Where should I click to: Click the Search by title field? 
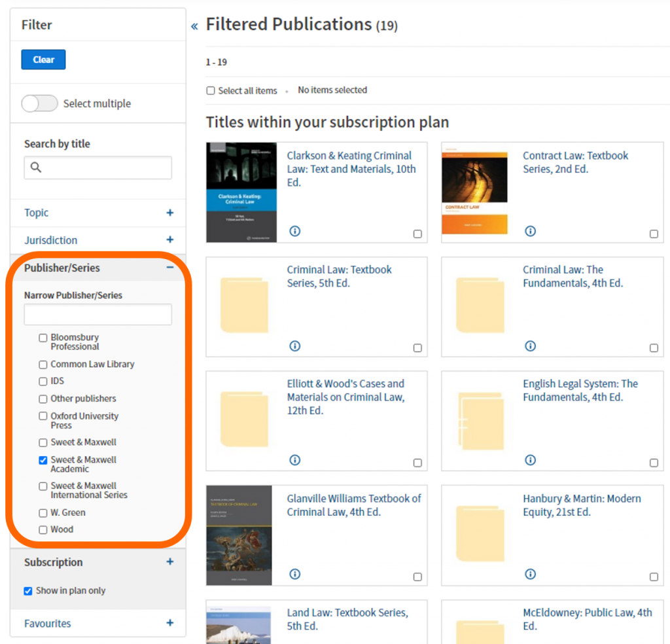tap(98, 168)
